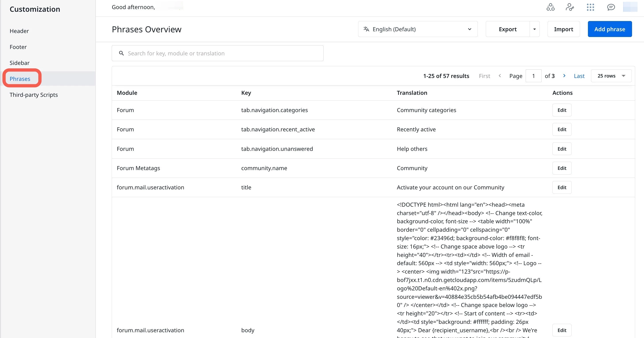The image size is (644, 338).
Task: Go to next page with right chevron
Action: (x=564, y=76)
